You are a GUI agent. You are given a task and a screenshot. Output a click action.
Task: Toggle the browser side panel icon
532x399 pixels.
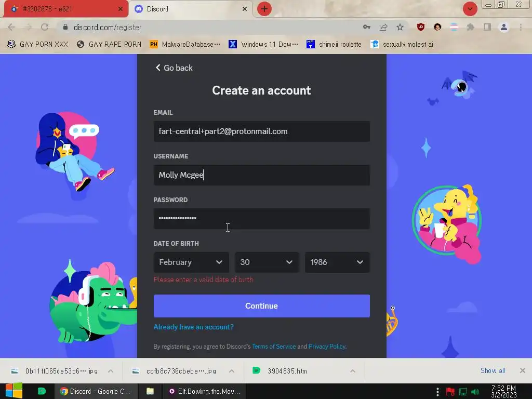tap(487, 27)
